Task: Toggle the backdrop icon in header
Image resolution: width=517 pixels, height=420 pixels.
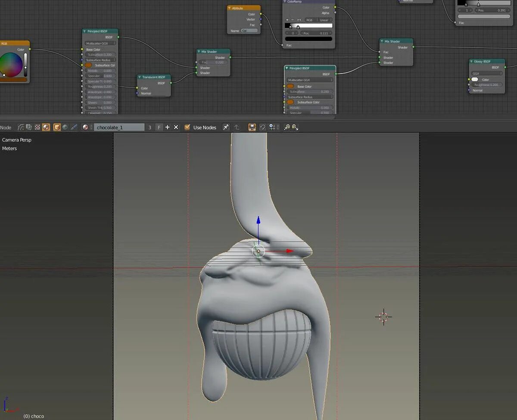Action: tap(252, 127)
